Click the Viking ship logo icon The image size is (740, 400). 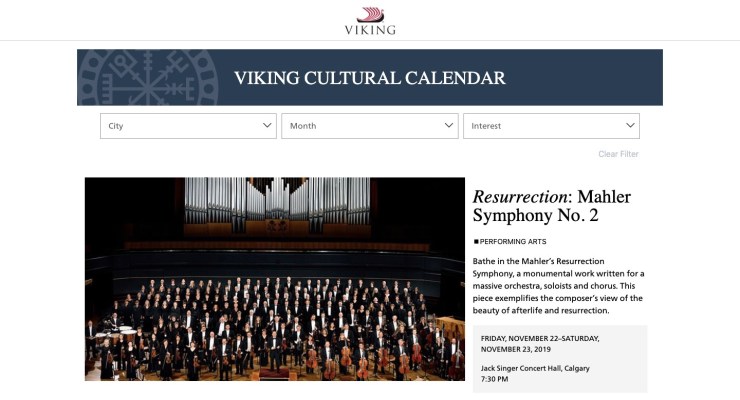[x=370, y=14]
